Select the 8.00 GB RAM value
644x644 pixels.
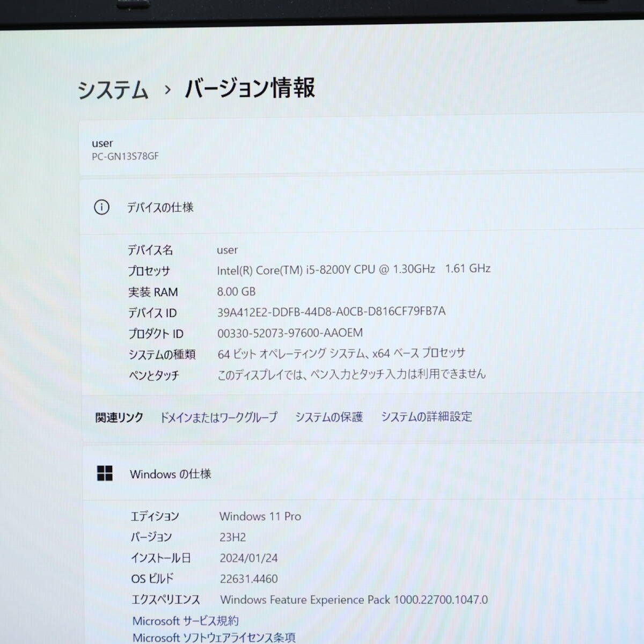pos(236,291)
